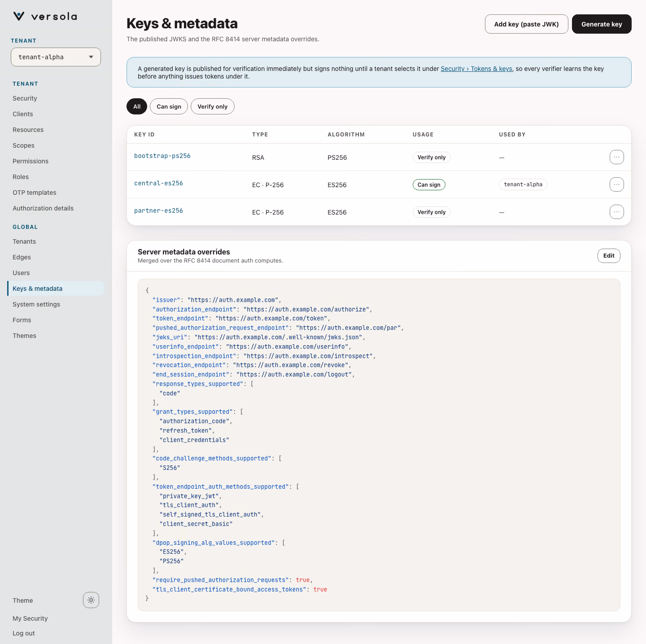
Task: Open My Security page
Action: point(30,618)
